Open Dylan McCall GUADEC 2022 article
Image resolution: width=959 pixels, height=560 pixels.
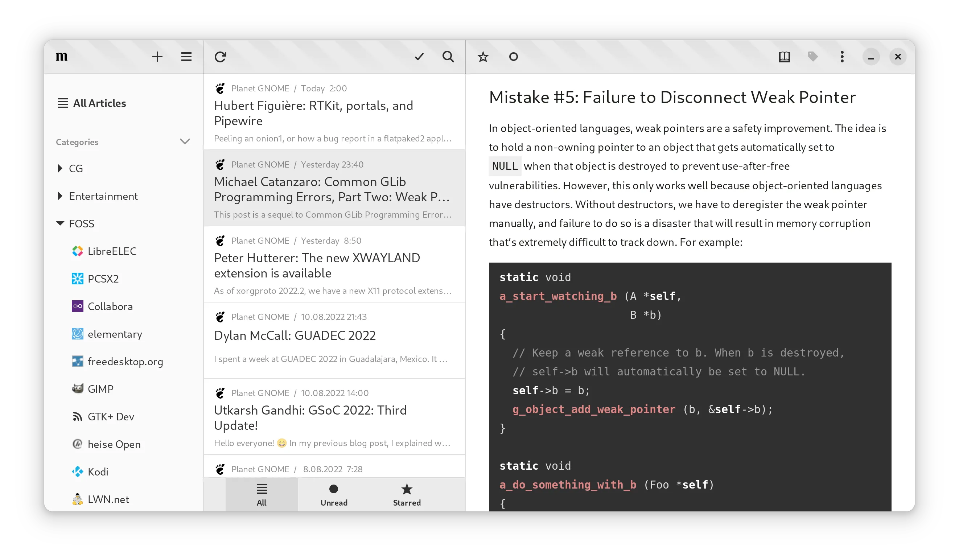(334, 341)
